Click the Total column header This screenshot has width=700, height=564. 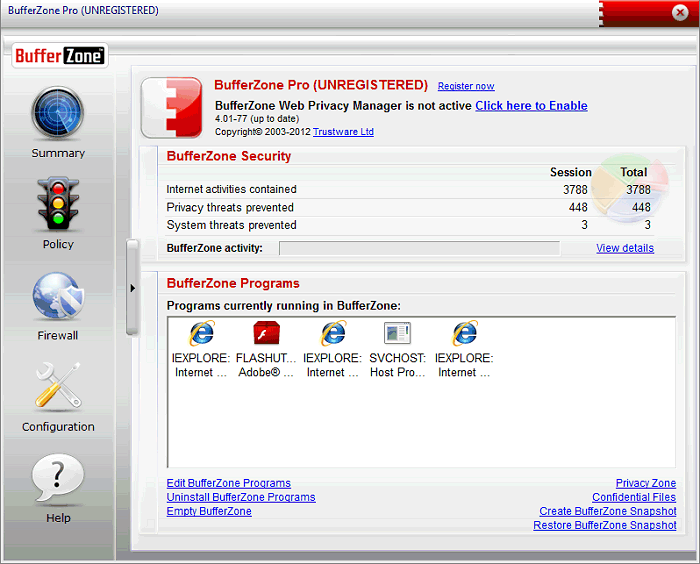pyautogui.click(x=633, y=172)
